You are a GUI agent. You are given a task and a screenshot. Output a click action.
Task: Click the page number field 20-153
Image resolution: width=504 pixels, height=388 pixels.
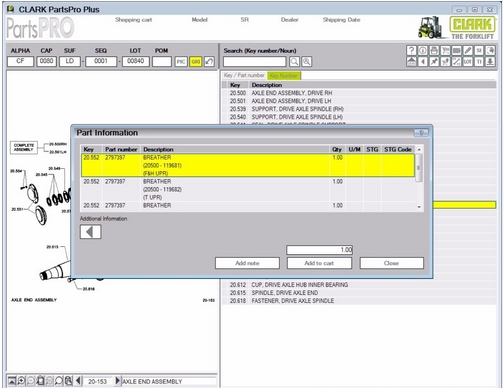click(x=98, y=381)
